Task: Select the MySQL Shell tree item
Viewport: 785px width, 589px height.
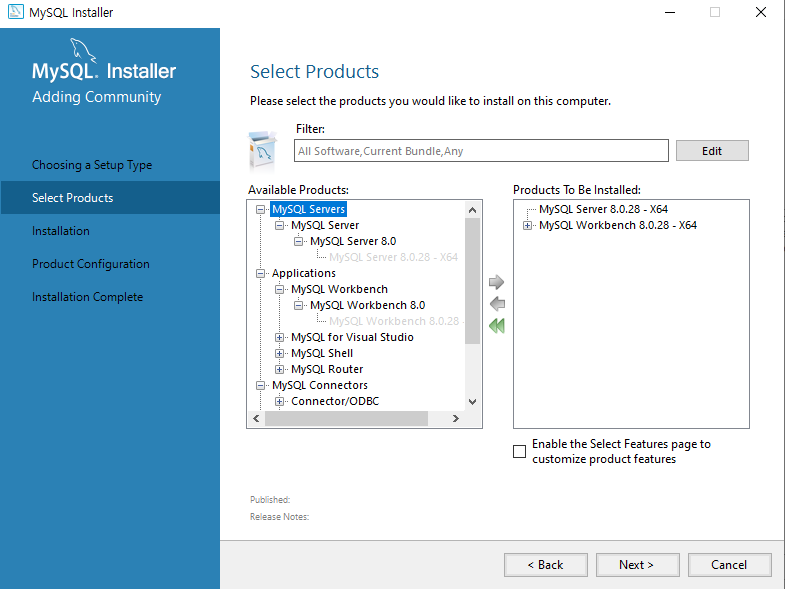Action: point(322,354)
